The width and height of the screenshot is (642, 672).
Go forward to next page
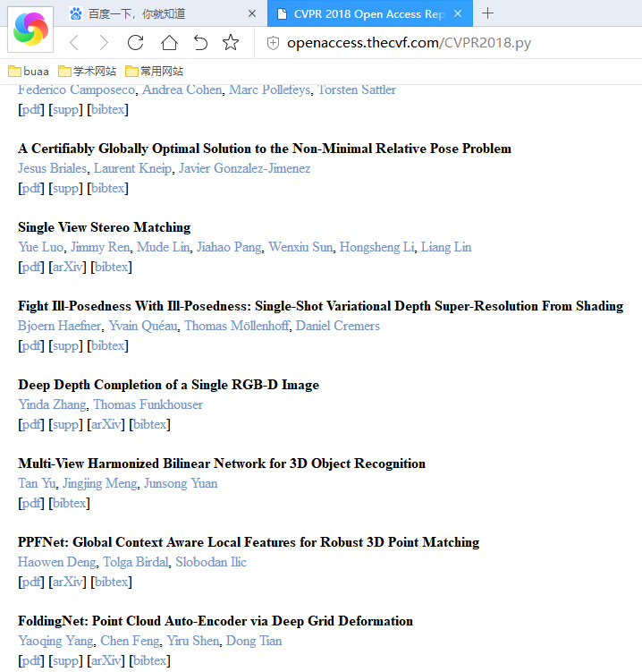click(104, 43)
